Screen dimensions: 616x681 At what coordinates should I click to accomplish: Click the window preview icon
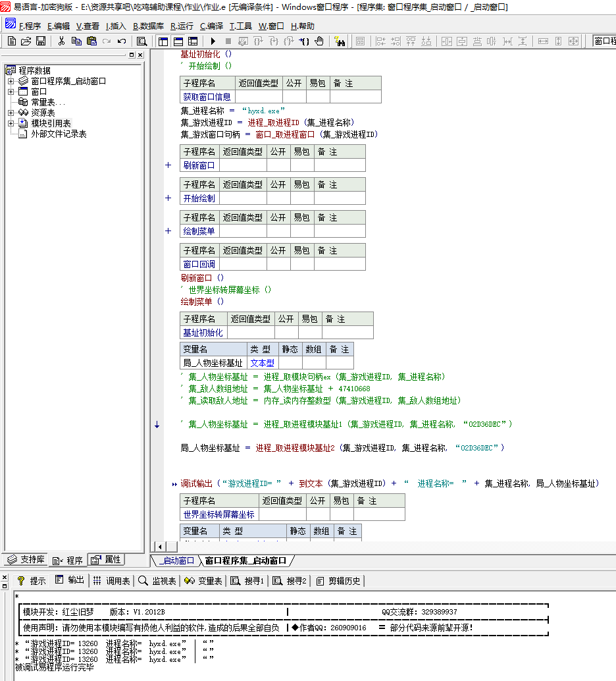tap(360, 41)
